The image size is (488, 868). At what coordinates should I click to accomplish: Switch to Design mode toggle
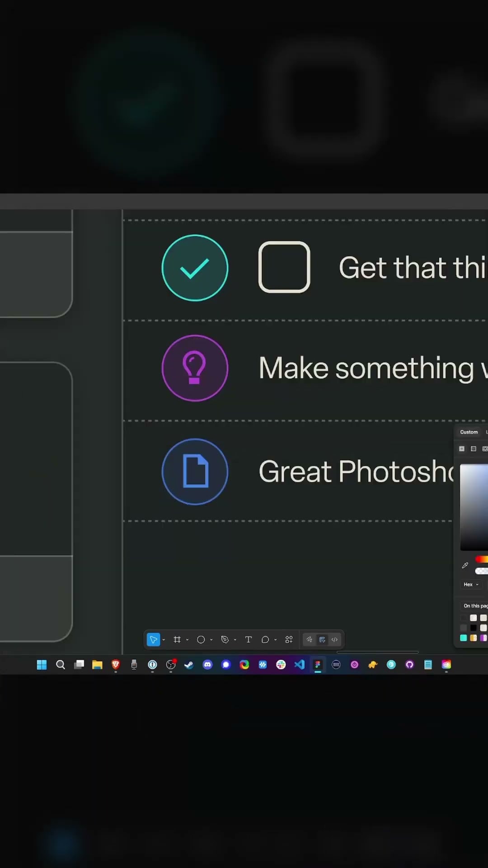(322, 639)
